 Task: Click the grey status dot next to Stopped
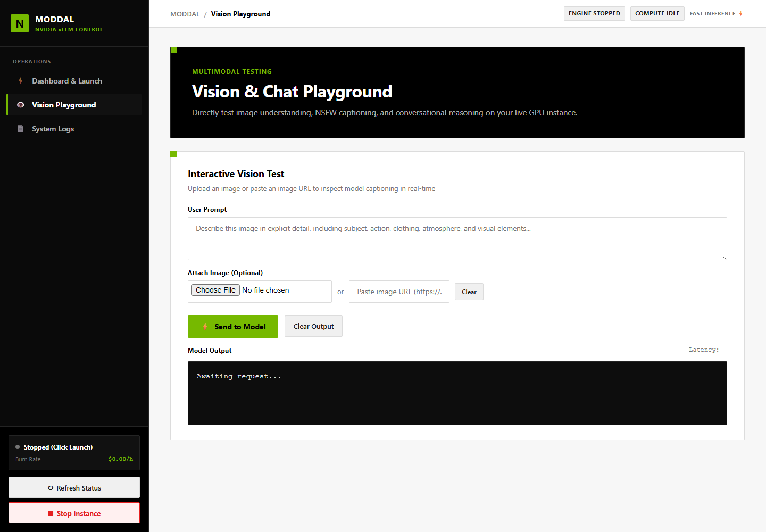pos(18,447)
